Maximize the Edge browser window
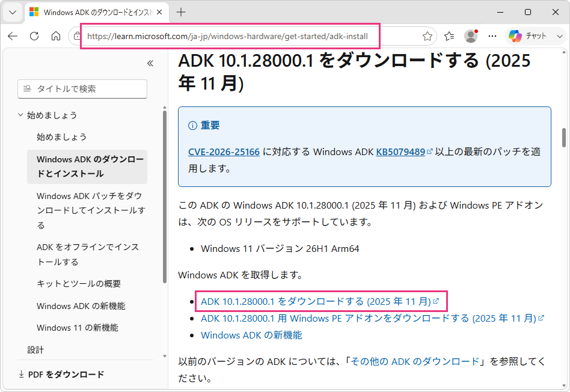This screenshot has width=570, height=392. click(x=528, y=13)
